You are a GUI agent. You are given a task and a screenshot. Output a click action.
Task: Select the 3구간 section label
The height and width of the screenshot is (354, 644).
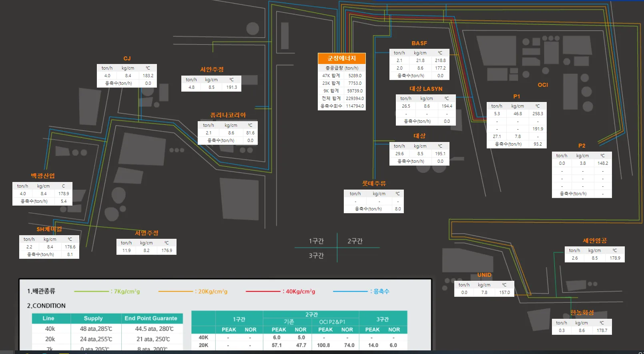tap(316, 255)
